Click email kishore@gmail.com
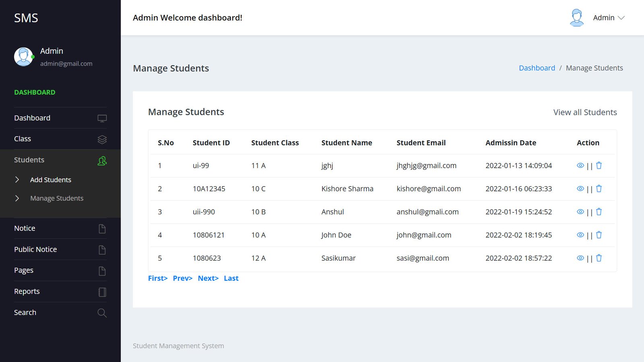The height and width of the screenshot is (362, 644). point(429,189)
